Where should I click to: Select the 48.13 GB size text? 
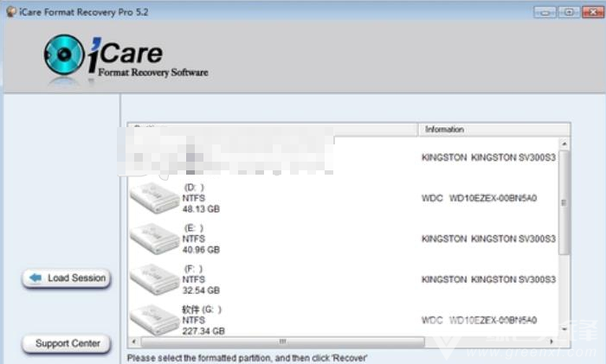(201, 209)
